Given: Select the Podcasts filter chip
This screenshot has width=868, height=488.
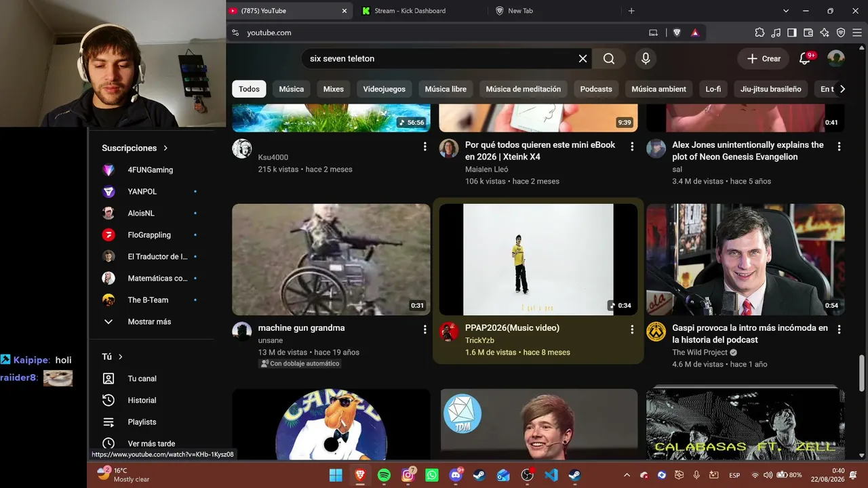Looking at the screenshot, I should click(x=596, y=89).
